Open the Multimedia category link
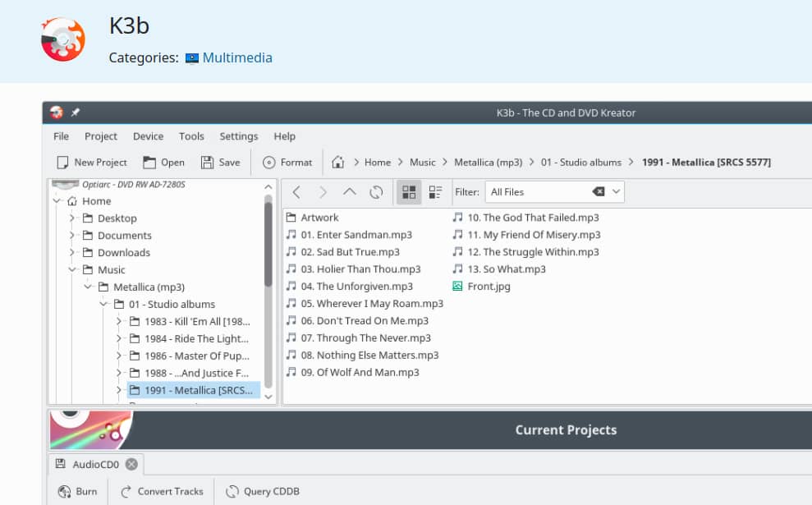812x505 pixels. coord(237,57)
